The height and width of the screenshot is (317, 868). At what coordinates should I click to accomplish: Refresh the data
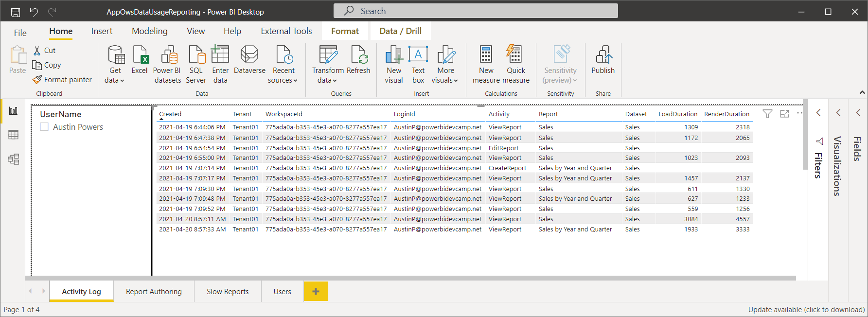tap(359, 60)
